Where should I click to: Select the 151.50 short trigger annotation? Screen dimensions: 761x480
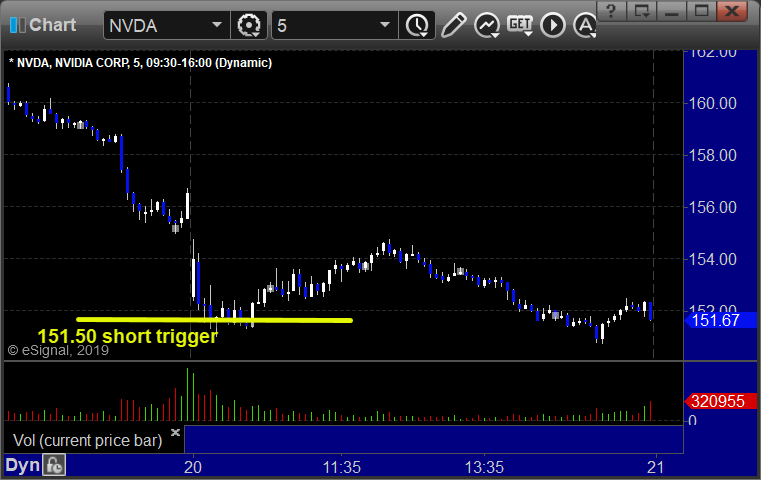click(127, 336)
